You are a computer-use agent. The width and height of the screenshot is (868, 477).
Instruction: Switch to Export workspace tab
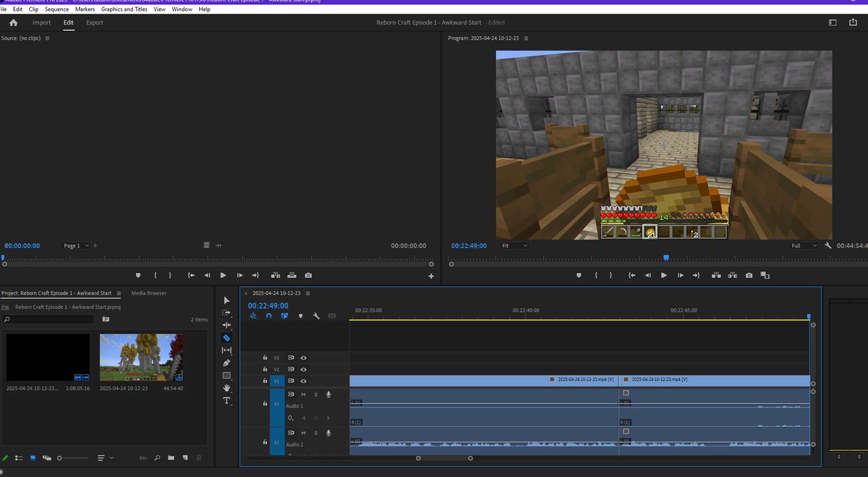click(x=95, y=22)
